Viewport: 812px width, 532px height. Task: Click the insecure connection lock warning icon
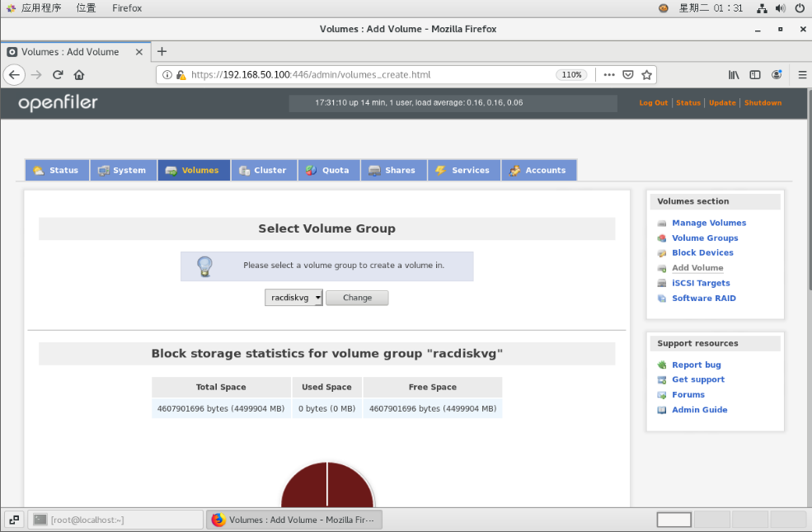pos(181,74)
